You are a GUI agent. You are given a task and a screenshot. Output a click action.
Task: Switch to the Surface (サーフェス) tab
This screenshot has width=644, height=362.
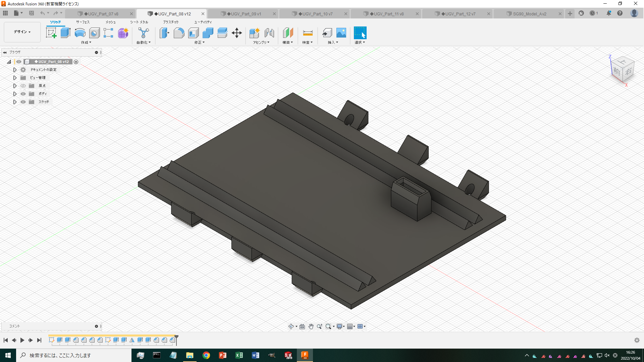(x=83, y=22)
